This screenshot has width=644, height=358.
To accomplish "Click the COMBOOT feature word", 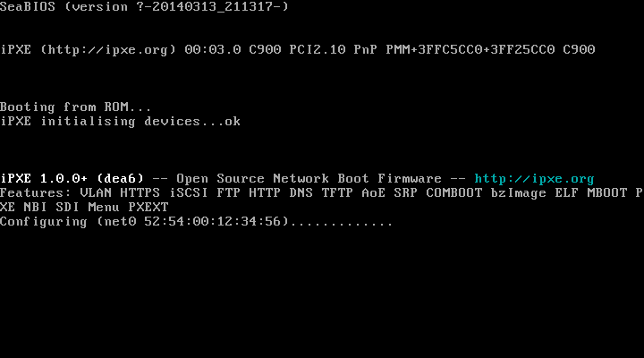I will click(454, 192).
